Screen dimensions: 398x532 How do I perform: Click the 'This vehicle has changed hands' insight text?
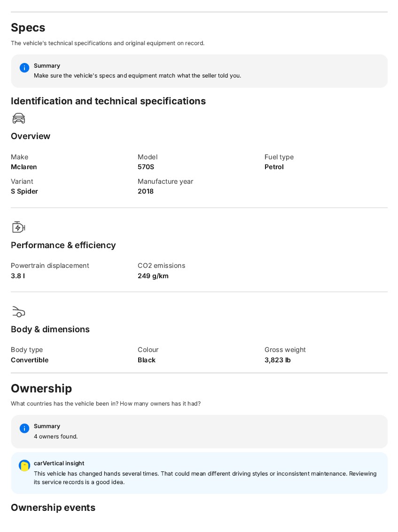click(205, 477)
